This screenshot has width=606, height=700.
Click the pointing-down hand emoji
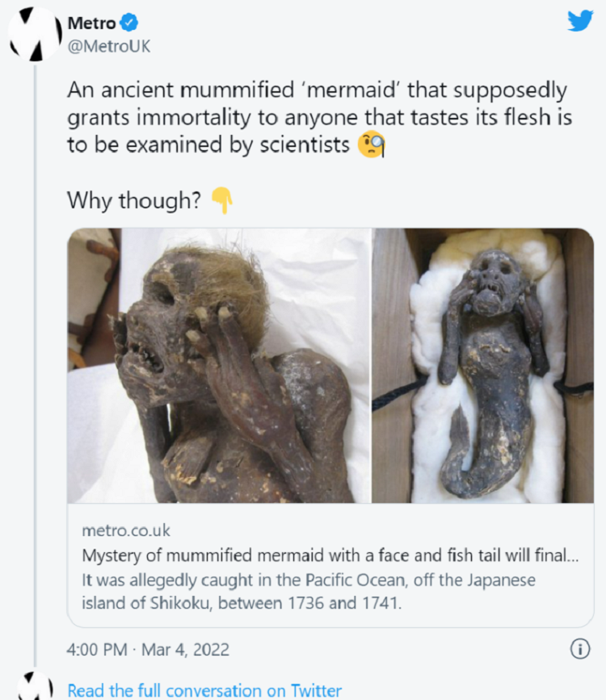221,201
